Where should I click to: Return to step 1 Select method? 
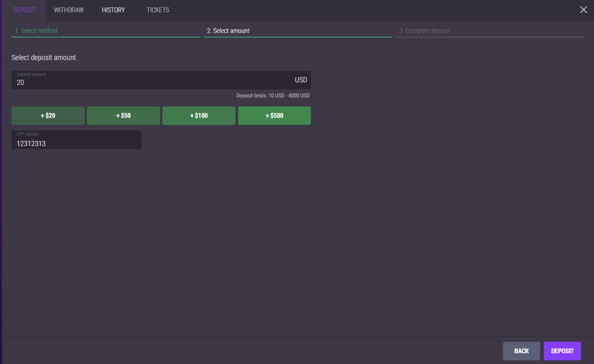[36, 31]
